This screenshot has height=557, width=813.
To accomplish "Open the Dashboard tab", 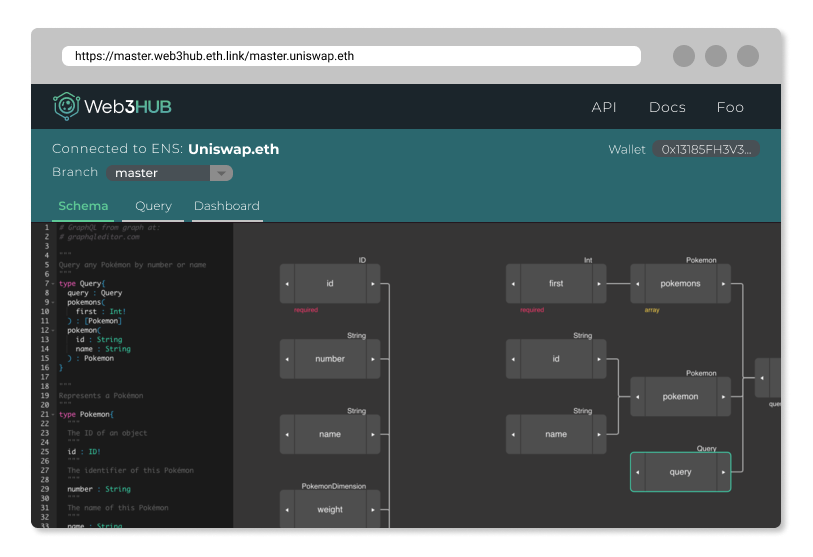I will (x=227, y=206).
